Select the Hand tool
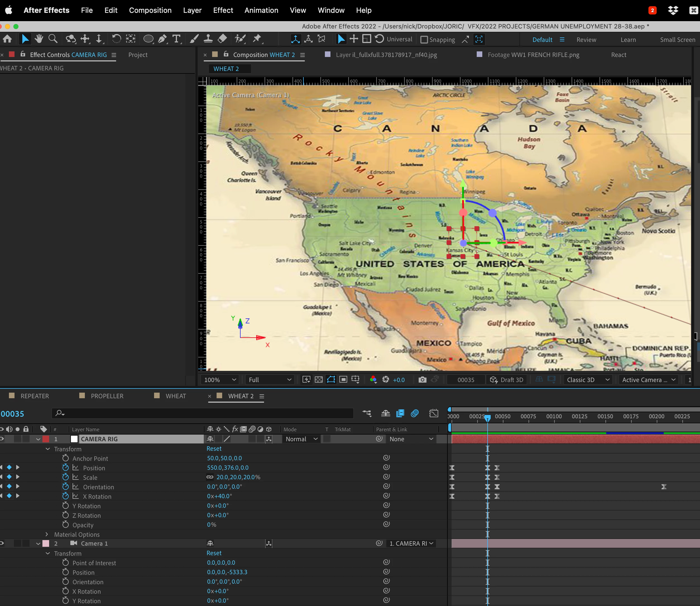Screen dimensions: 700x606 tap(39, 39)
